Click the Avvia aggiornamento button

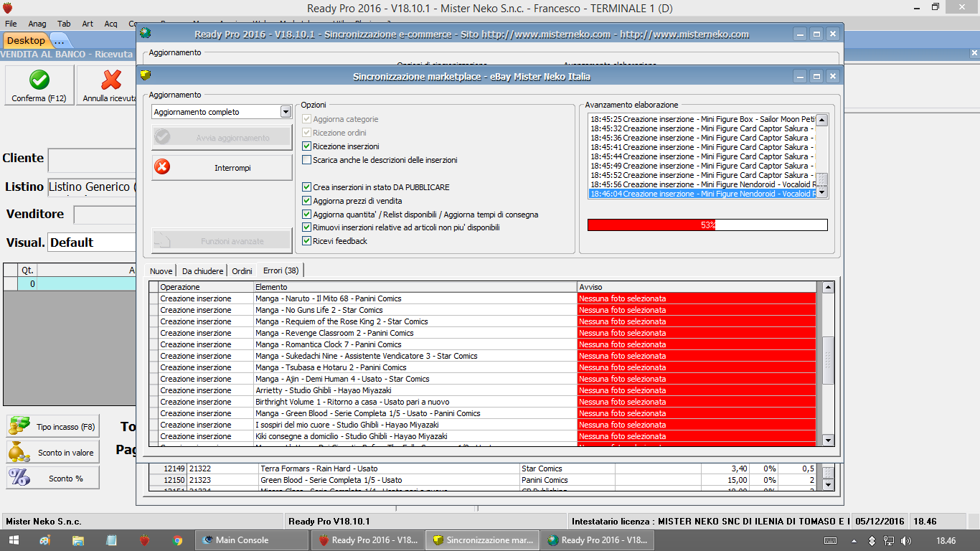[222, 138]
